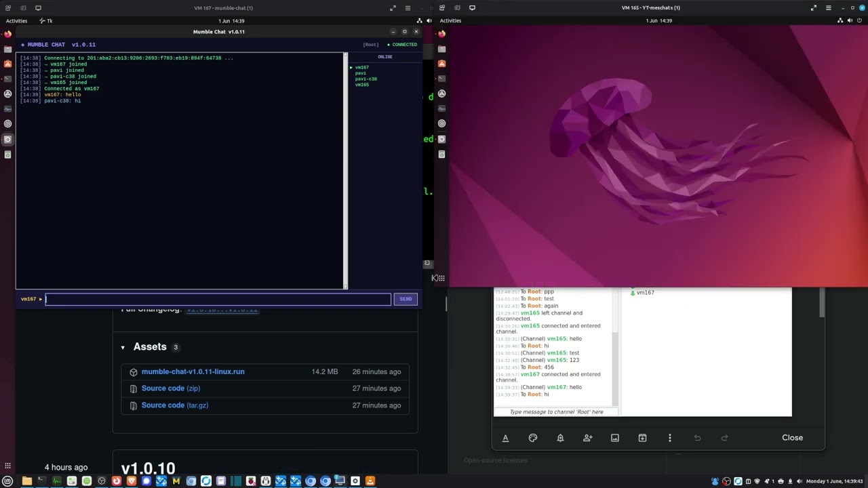The image size is (868, 488).
Task: Click the OBS icon in system tray
Action: coord(726,481)
